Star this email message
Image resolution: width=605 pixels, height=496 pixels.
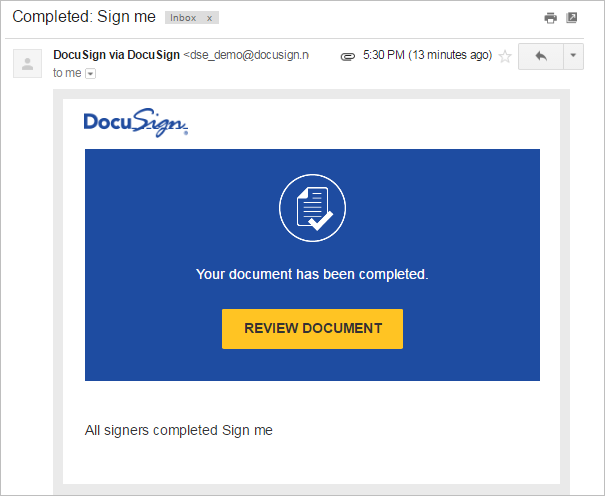(x=505, y=57)
